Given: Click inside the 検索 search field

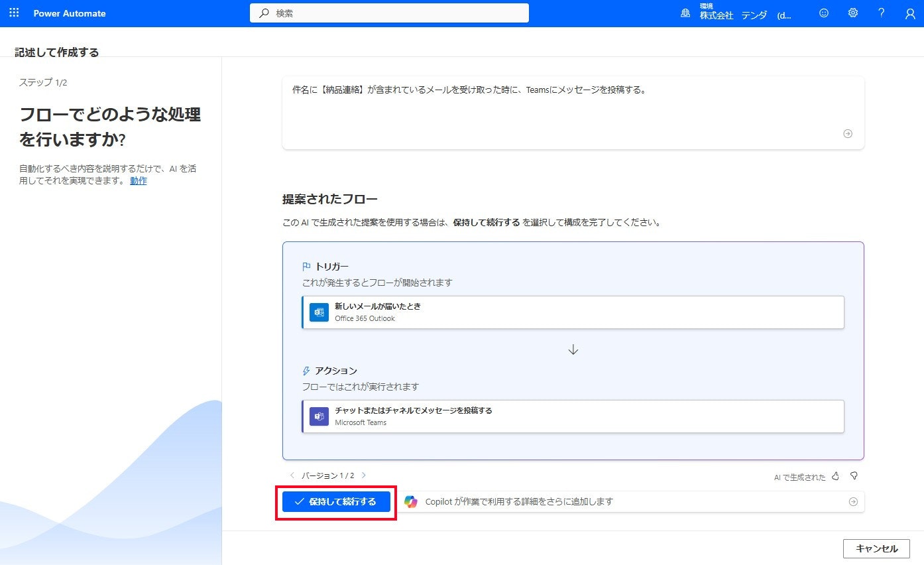Looking at the screenshot, I should point(389,12).
